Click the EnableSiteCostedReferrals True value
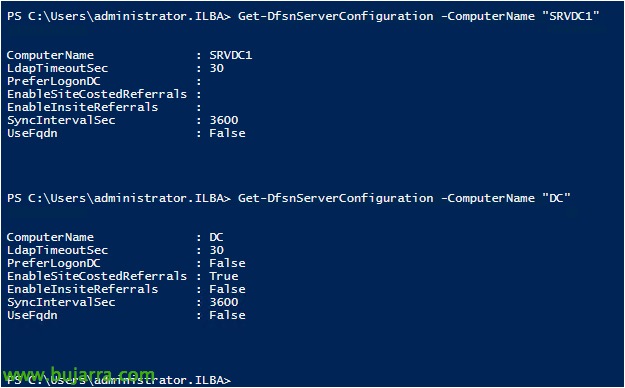 tap(224, 276)
